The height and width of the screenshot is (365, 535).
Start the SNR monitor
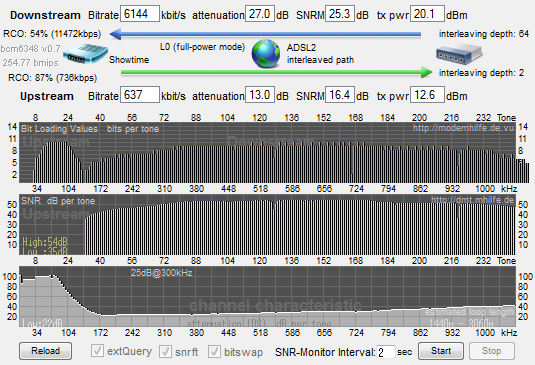441,351
